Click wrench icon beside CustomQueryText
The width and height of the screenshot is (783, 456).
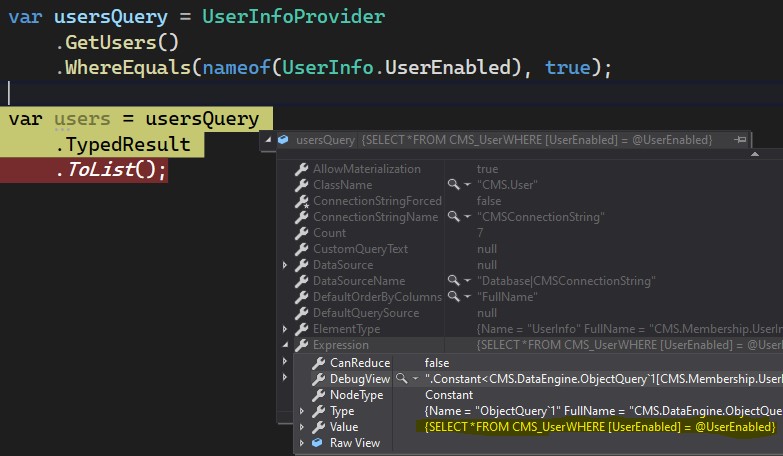pyautogui.click(x=301, y=249)
